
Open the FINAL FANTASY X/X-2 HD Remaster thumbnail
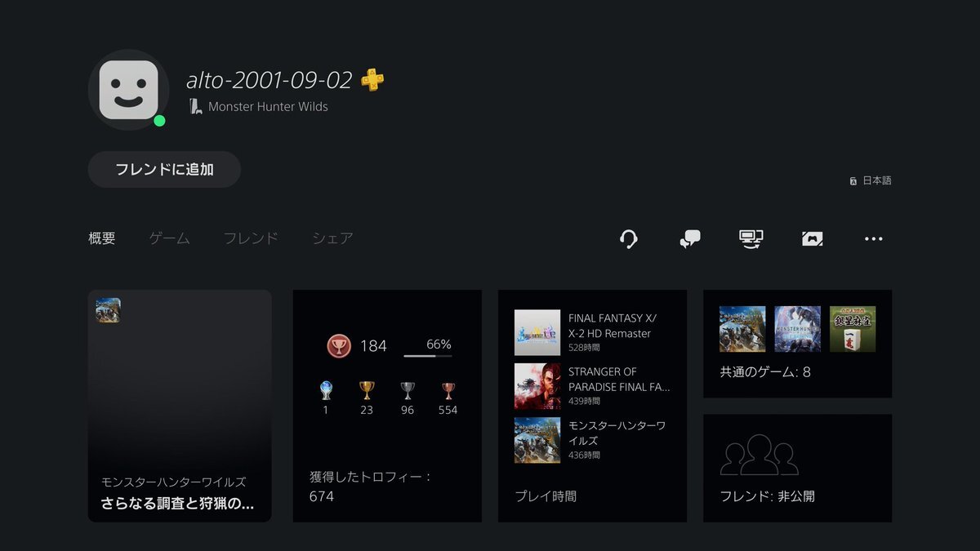click(537, 332)
